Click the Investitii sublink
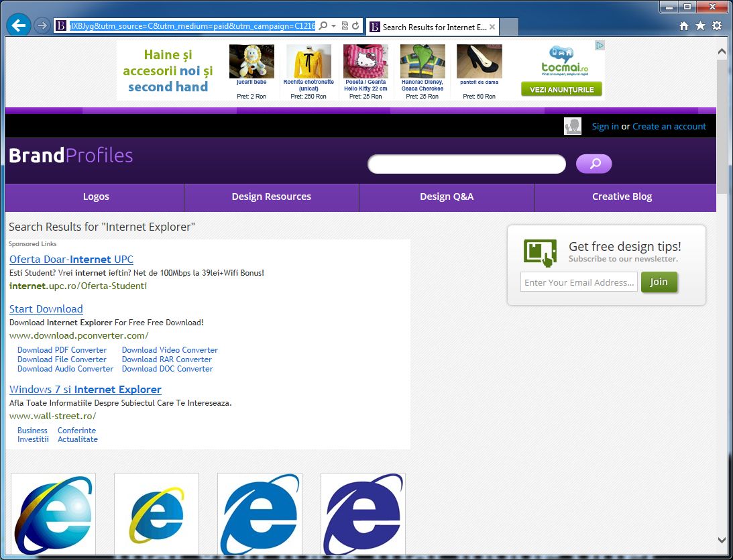Viewport: 733px width, 560px height. [33, 439]
